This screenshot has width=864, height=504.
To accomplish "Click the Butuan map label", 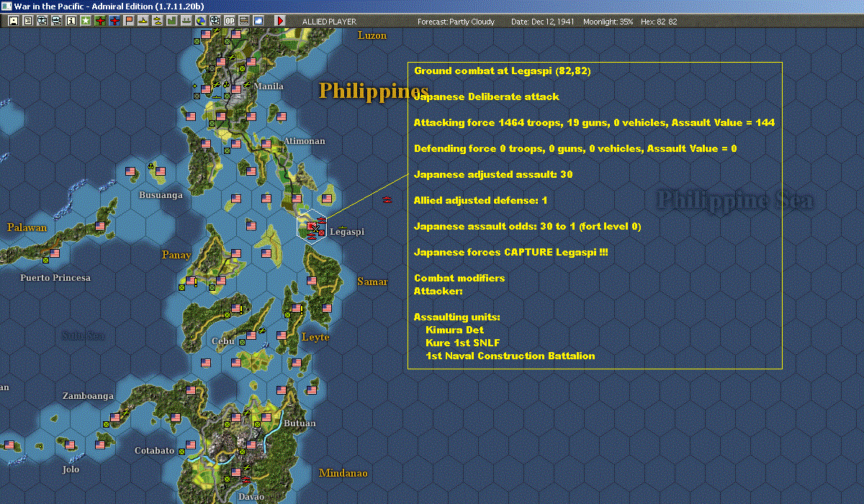I will pos(300,423).
